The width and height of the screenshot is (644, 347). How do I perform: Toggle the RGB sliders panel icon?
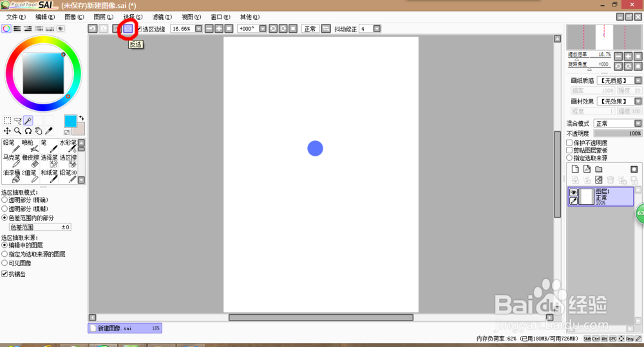click(x=17, y=28)
